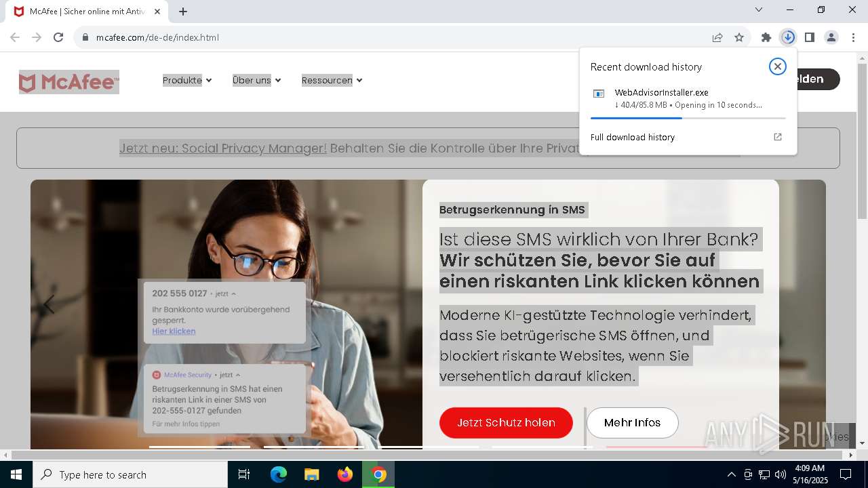This screenshot has height=488, width=868.
Task: Click the Chrome taskbar icon
Action: click(x=378, y=474)
